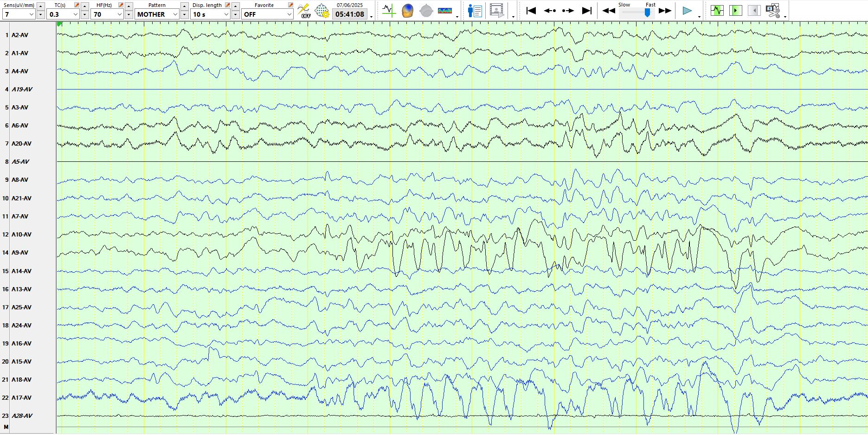
Task: Select channel label A13-AV
Action: tap(22, 289)
